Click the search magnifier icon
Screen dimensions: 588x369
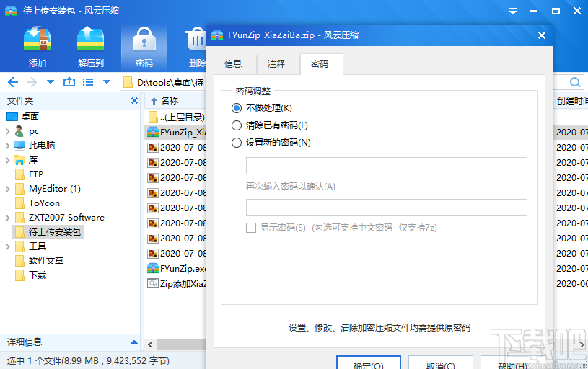pyautogui.click(x=575, y=82)
